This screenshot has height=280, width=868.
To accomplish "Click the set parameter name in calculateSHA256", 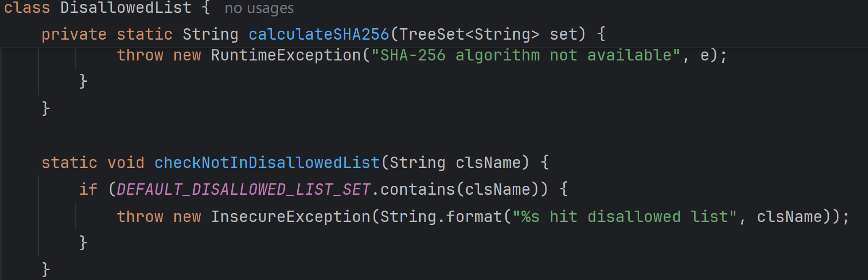I will coord(564,34).
